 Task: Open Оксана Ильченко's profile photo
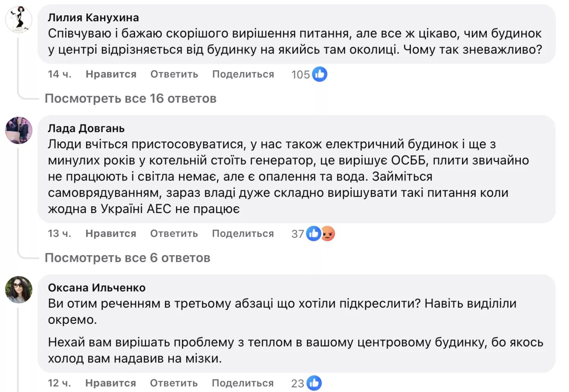tap(19, 290)
